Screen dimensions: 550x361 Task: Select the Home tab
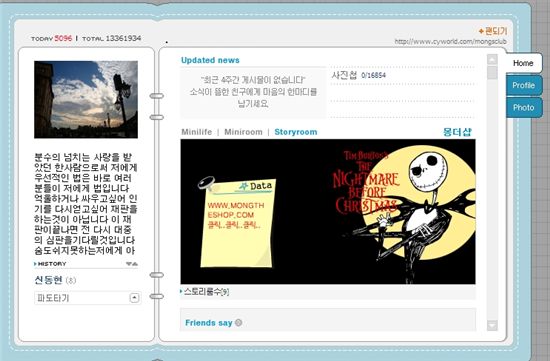(x=523, y=63)
